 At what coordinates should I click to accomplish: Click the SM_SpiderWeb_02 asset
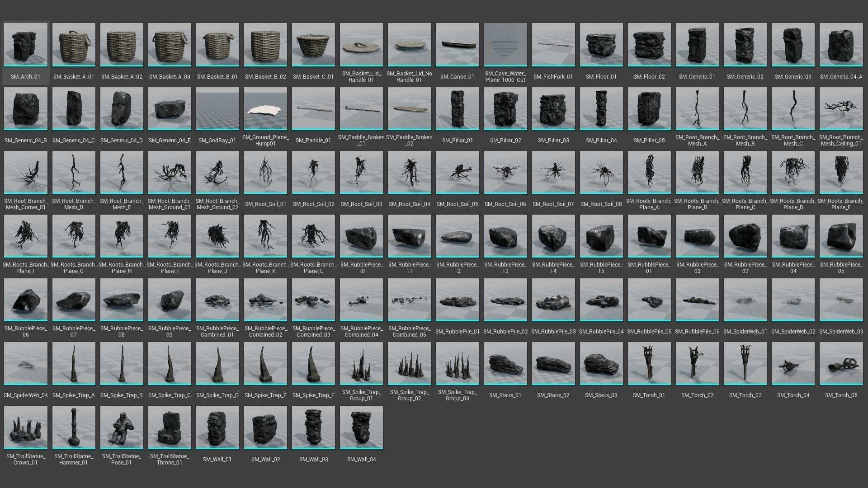[793, 300]
